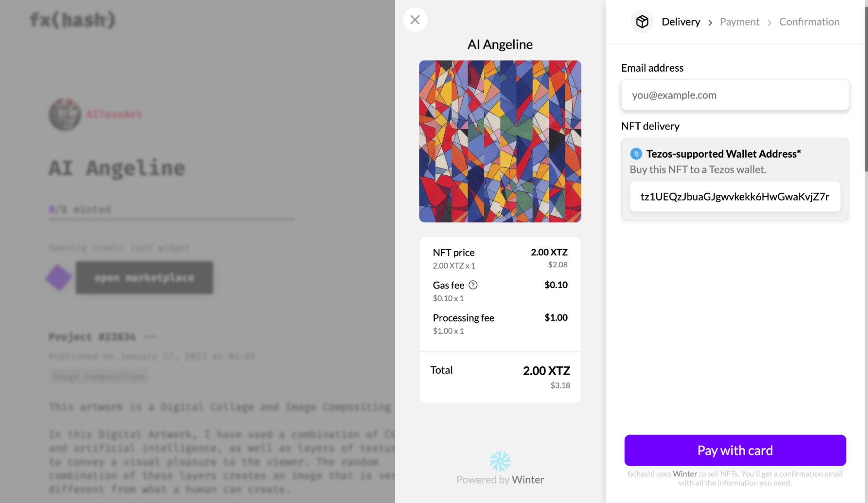This screenshot has height=503, width=868.
Task: Click the Pay with card button
Action: (735, 450)
